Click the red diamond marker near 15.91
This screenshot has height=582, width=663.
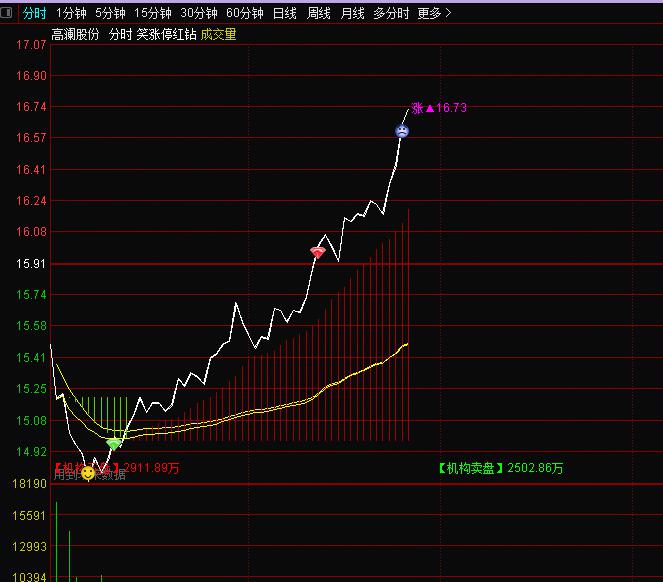318,253
